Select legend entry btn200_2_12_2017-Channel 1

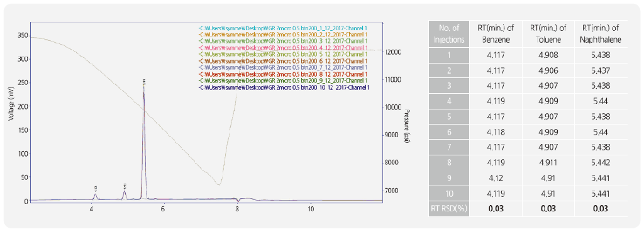point(282,35)
